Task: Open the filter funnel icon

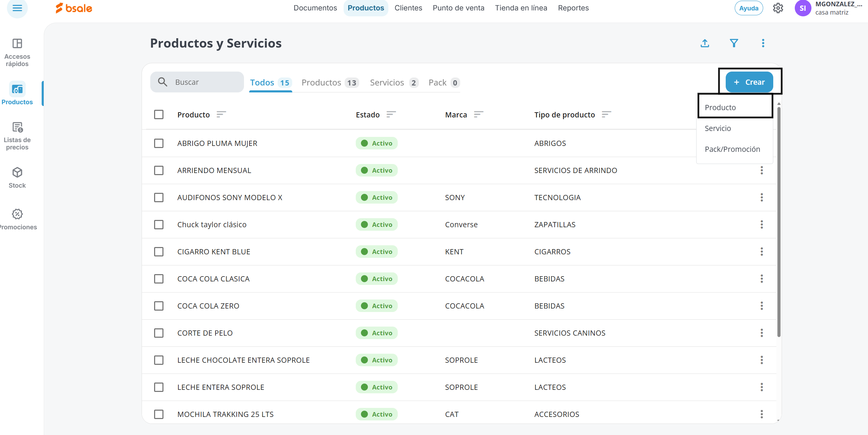Action: [734, 43]
